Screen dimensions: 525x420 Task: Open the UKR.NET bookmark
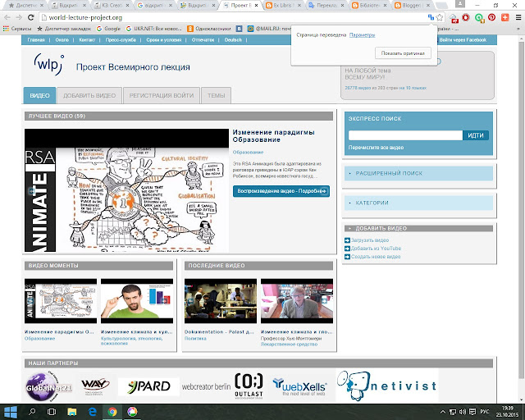[x=153, y=29]
